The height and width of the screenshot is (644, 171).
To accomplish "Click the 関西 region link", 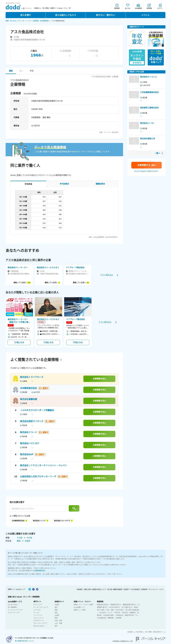I will [x=19, y=541].
